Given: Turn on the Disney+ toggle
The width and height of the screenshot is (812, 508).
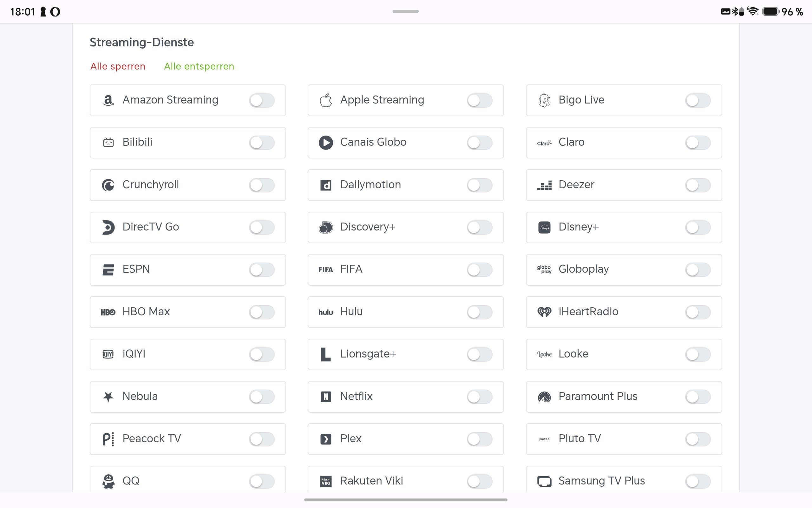Looking at the screenshot, I should (698, 227).
